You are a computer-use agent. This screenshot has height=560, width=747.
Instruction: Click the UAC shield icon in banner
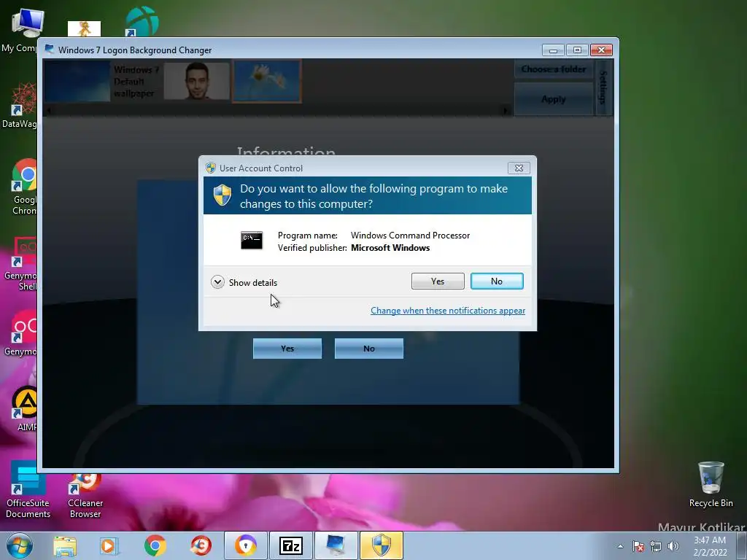click(222, 195)
